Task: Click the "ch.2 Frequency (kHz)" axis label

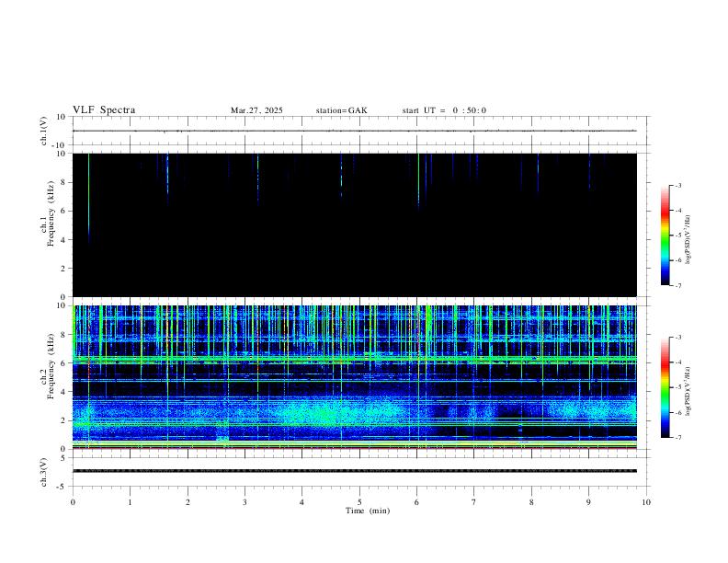Action: coord(47,366)
